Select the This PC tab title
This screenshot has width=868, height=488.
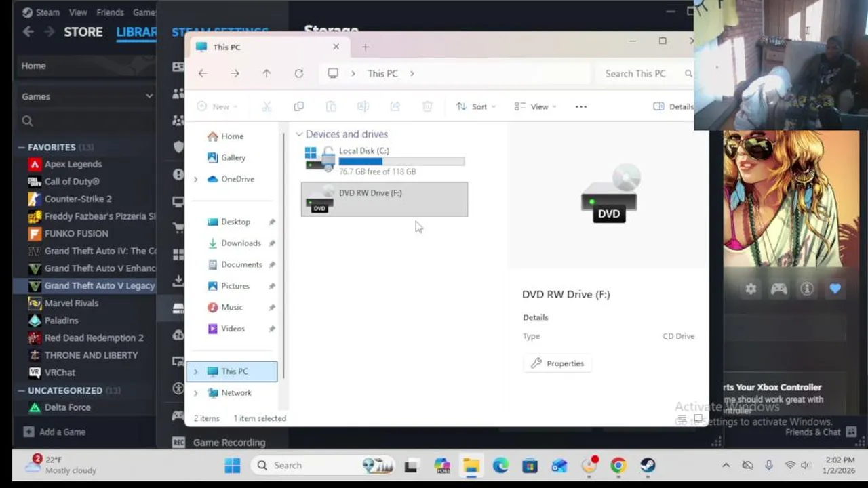pyautogui.click(x=226, y=47)
